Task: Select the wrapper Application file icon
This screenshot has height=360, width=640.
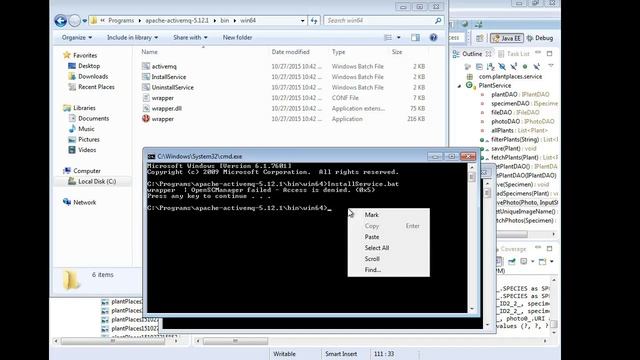Action: pyautogui.click(x=146, y=119)
